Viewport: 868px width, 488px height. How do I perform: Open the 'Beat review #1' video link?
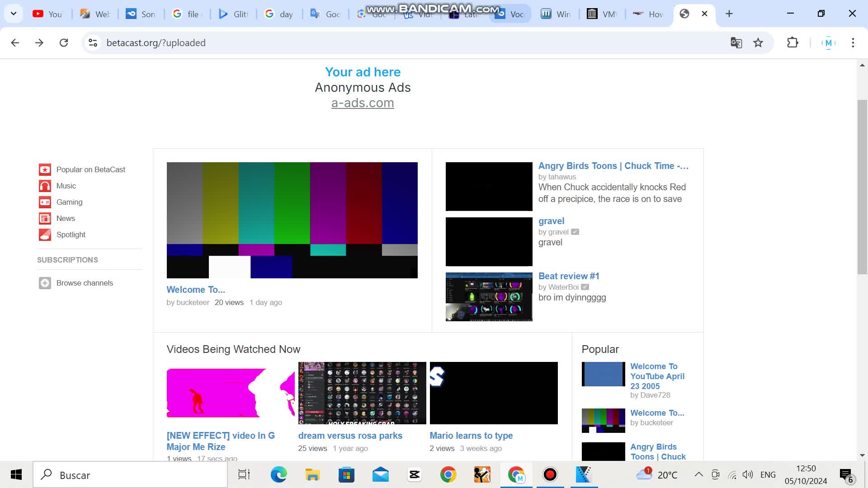(569, 276)
